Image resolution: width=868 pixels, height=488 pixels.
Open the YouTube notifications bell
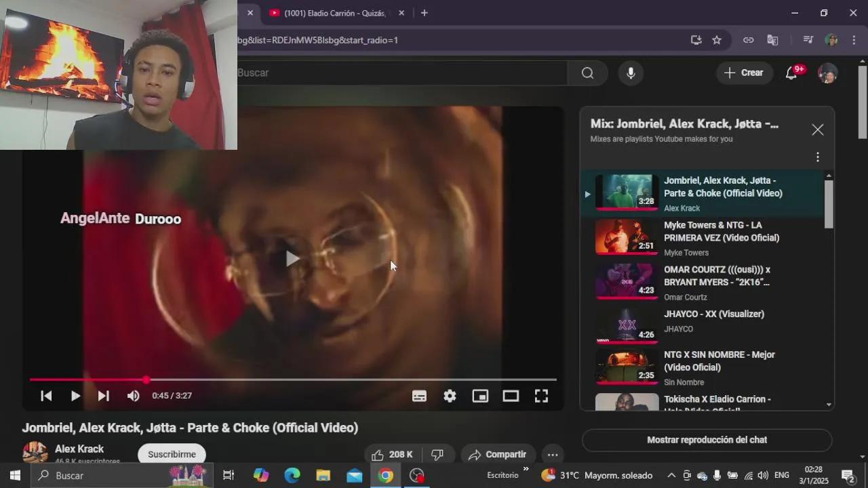coord(791,73)
